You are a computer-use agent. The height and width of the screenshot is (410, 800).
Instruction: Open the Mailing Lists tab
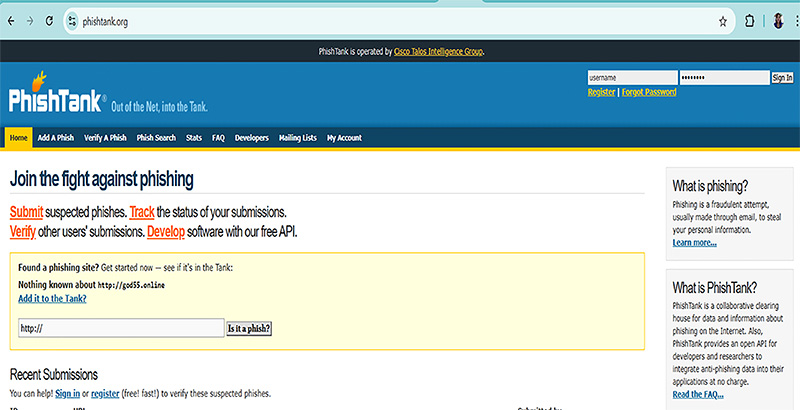297,138
